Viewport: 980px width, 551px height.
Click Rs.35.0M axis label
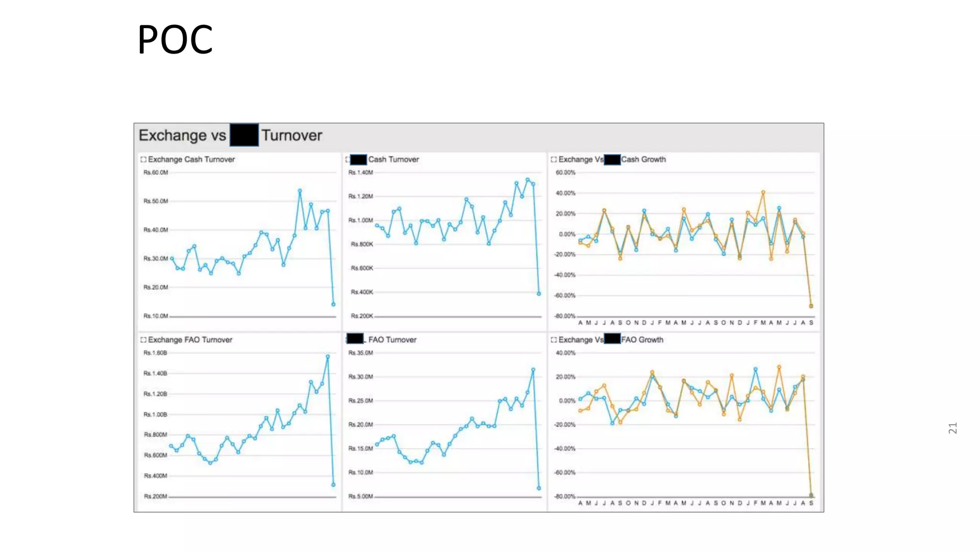coord(360,353)
